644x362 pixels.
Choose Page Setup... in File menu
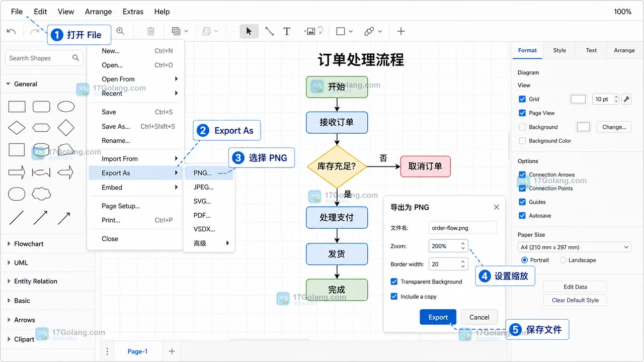(136, 206)
